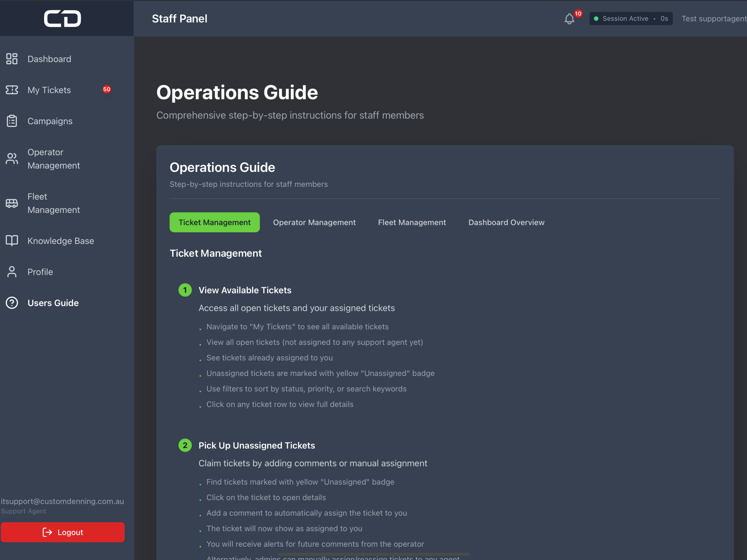Click the red 10 notification count badge
The width and height of the screenshot is (747, 560).
pyautogui.click(x=578, y=14)
